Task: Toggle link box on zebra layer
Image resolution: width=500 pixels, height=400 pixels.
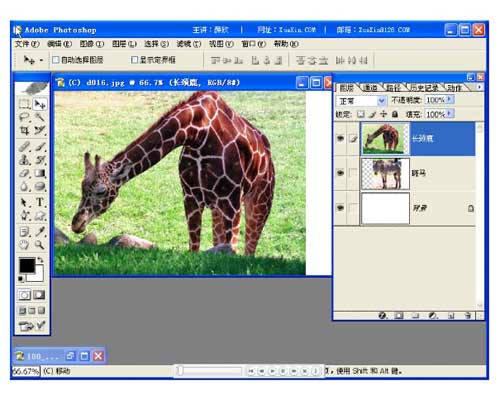Action: tap(353, 173)
